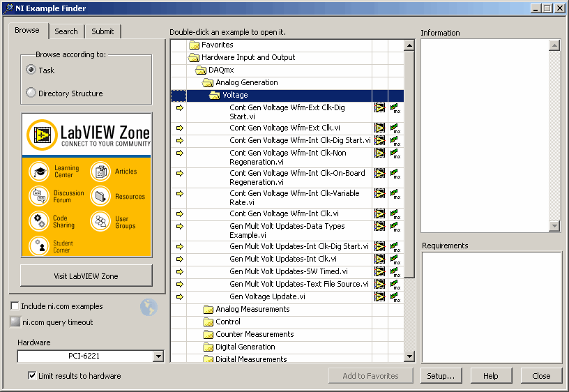Click the Visit LabVIEW Zone button
569x392 pixels.
[x=86, y=276]
